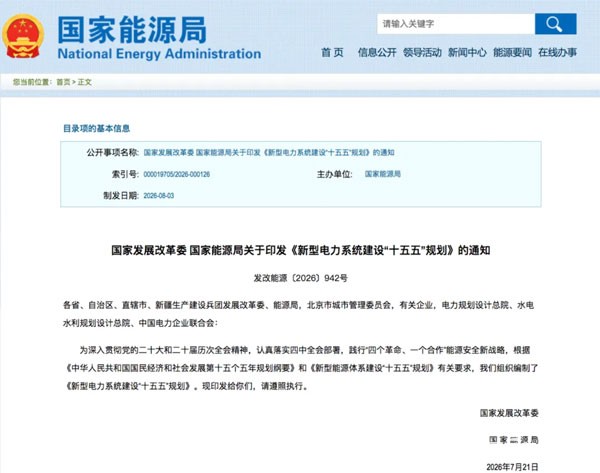Click the 制发日期 value 2026-08-03
Screen dimensions: 600x473
coord(159,196)
